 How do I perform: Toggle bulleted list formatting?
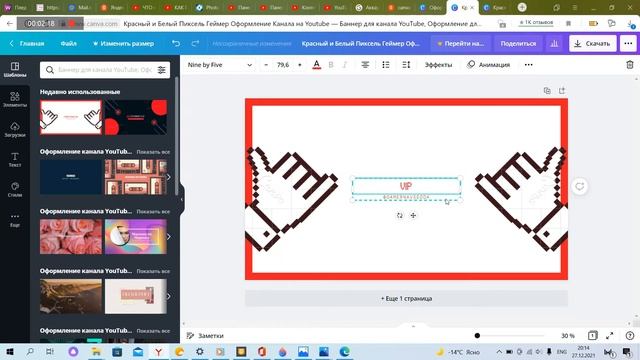[x=386, y=65]
